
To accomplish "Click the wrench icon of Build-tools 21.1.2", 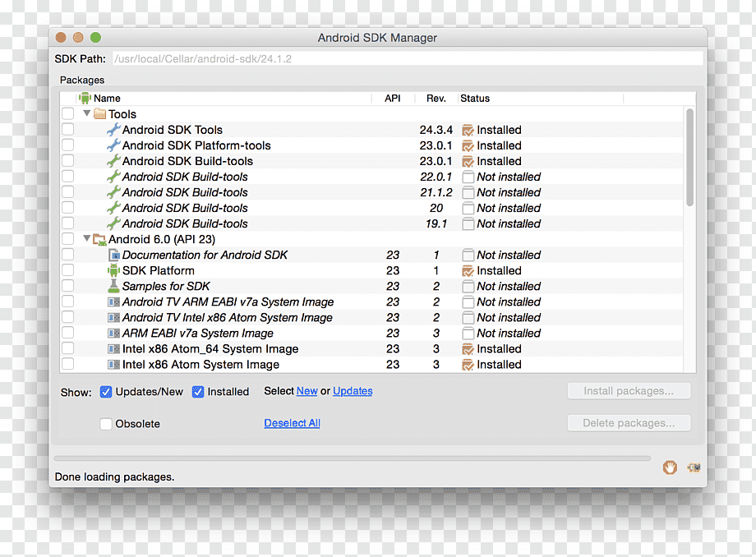I will click(x=113, y=192).
